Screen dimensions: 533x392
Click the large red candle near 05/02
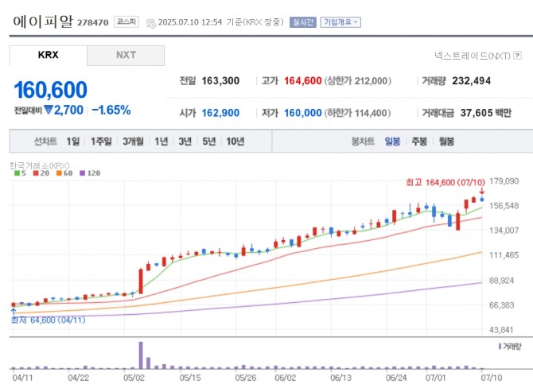(x=141, y=280)
